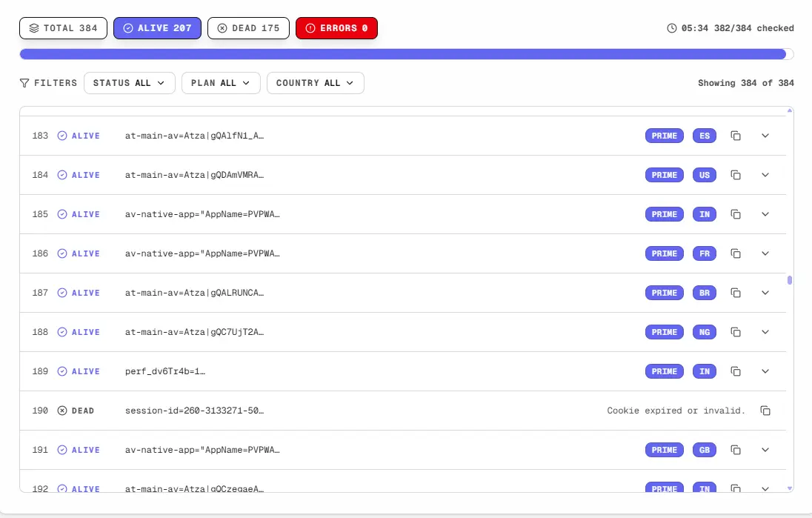Click cookie text 'at-main-av=Atza|gQAlfN1_A…'

(x=194, y=136)
